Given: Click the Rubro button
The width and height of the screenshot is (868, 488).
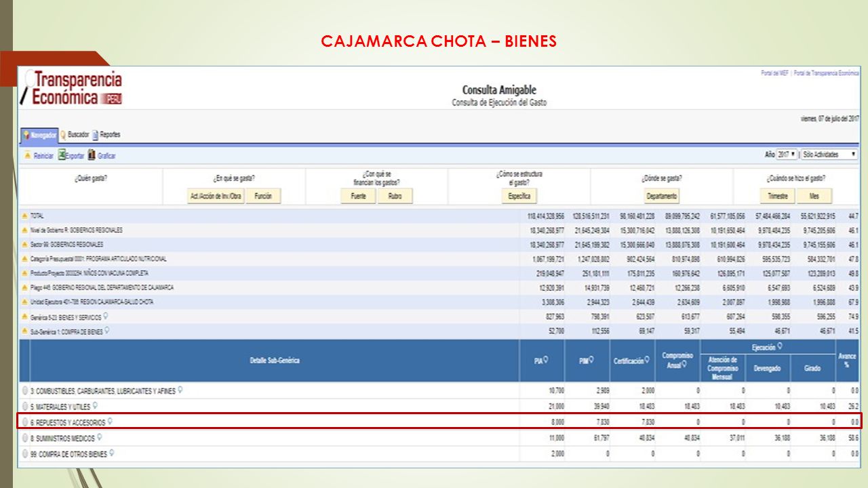Looking at the screenshot, I should point(395,196).
